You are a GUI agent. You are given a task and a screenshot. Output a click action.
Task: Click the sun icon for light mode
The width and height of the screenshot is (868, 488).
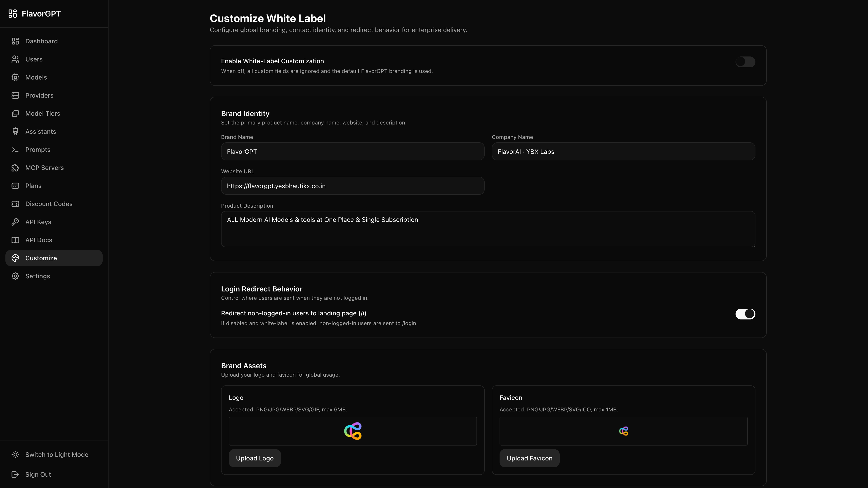click(15, 455)
